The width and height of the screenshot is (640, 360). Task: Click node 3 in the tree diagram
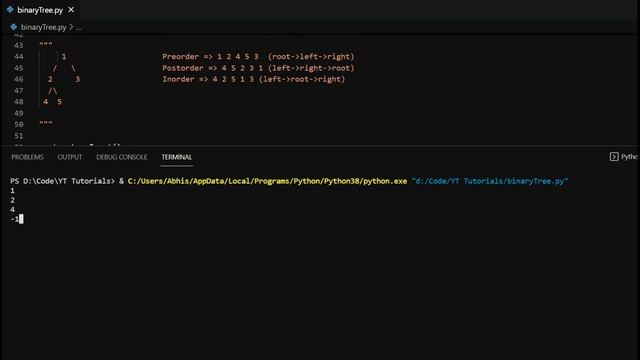[78, 79]
